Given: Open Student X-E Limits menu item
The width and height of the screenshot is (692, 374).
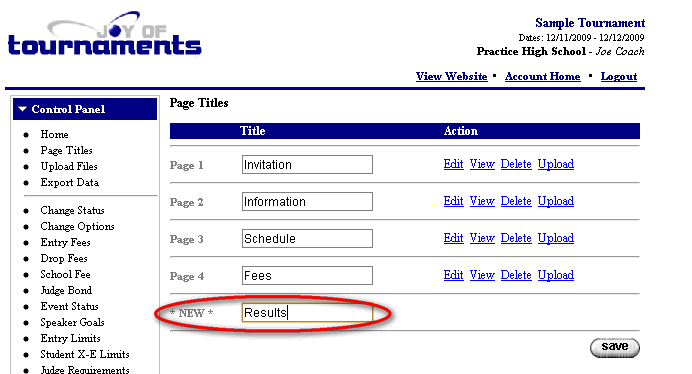Looking at the screenshot, I should point(85,354).
